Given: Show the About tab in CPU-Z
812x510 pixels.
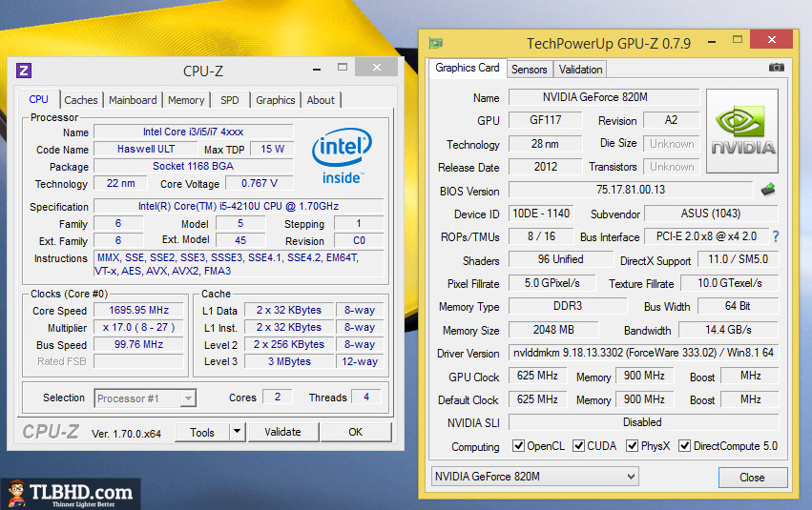Looking at the screenshot, I should pos(321,100).
